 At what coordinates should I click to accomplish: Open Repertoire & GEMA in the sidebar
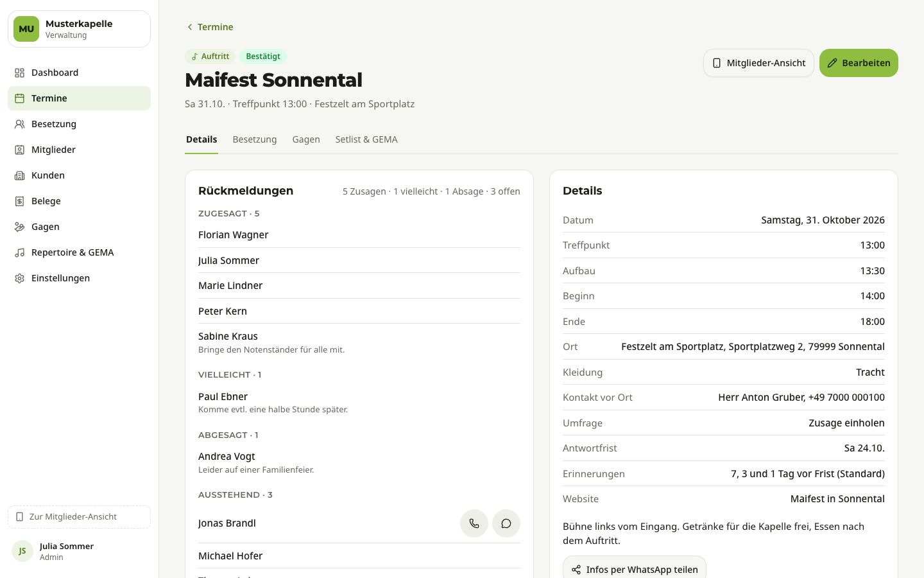(x=79, y=252)
